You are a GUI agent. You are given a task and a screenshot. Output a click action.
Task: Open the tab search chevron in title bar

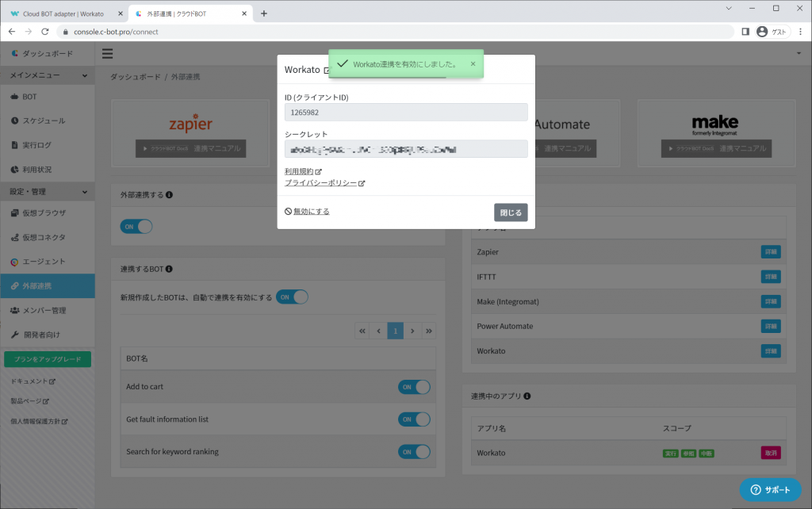(x=729, y=8)
